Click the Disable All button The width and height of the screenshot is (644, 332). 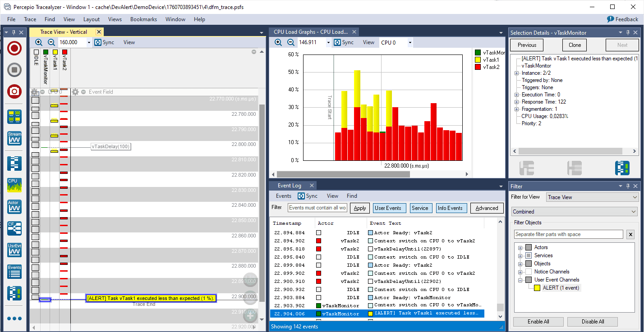coord(592,322)
